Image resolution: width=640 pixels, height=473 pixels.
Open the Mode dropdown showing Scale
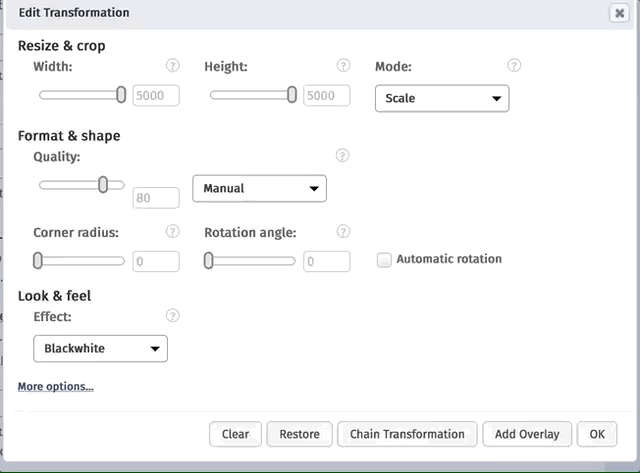(441, 98)
